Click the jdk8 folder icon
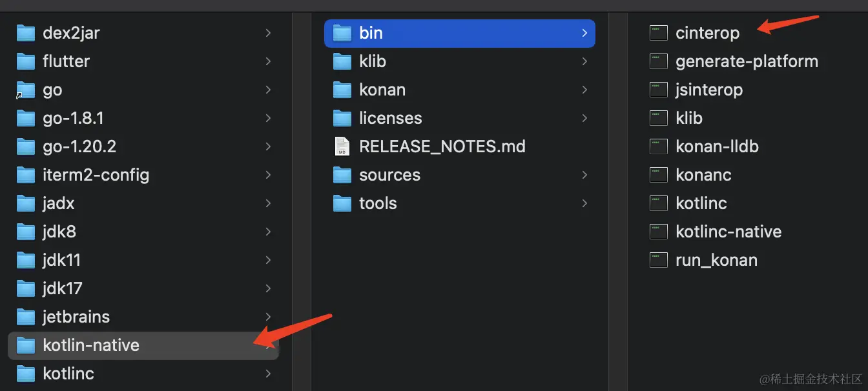 pyautogui.click(x=25, y=232)
